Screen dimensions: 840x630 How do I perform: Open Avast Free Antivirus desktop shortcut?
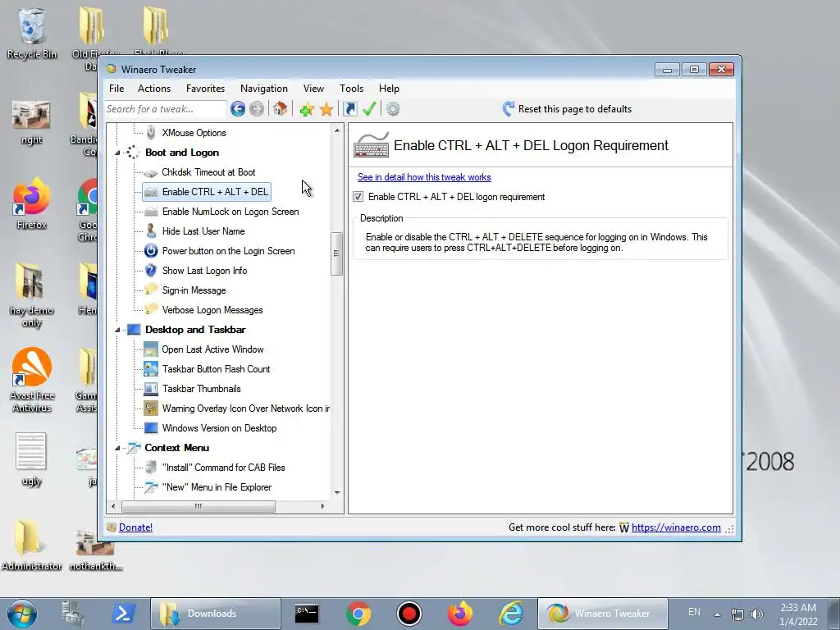tap(32, 380)
